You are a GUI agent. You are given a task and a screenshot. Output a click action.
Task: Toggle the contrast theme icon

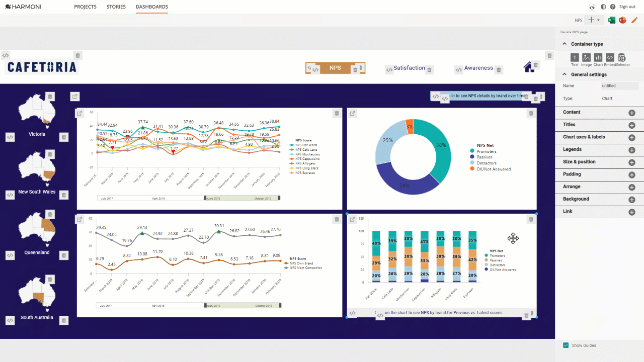pos(603,7)
